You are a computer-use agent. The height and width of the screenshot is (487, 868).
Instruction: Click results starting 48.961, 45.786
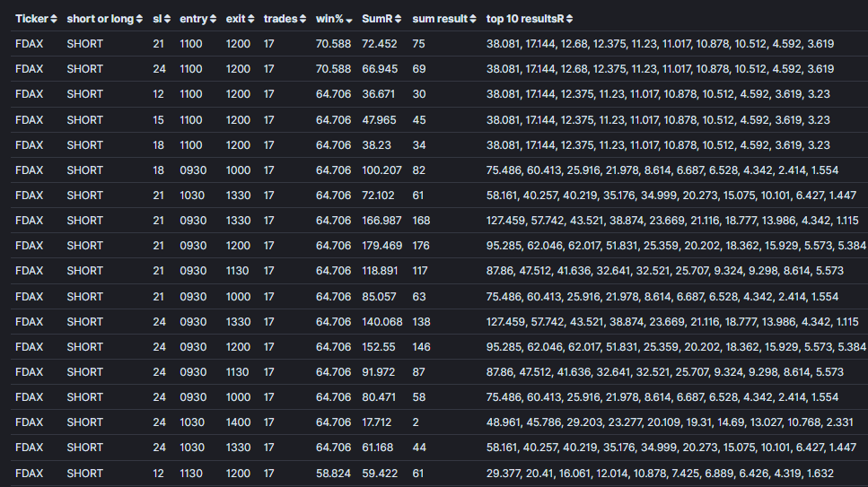coord(670,422)
